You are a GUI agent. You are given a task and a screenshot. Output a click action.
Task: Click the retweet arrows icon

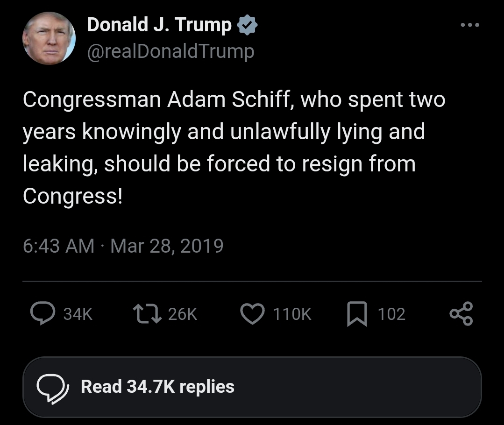146,314
